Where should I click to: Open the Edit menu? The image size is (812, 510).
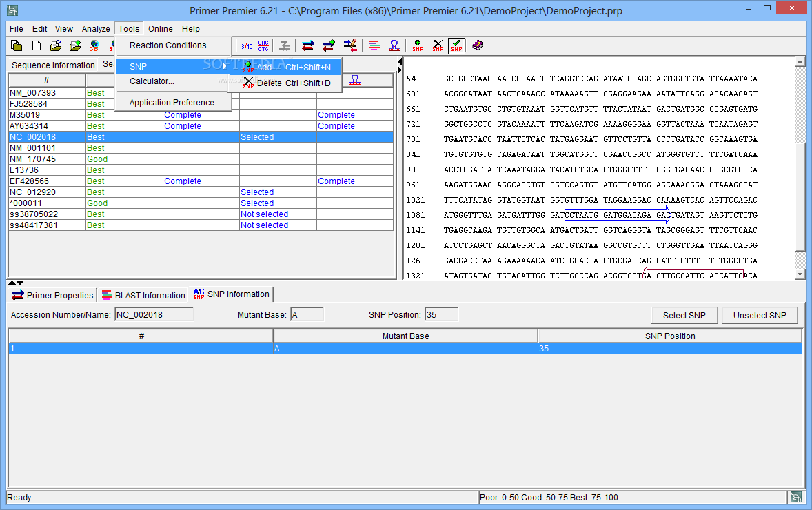[39, 29]
